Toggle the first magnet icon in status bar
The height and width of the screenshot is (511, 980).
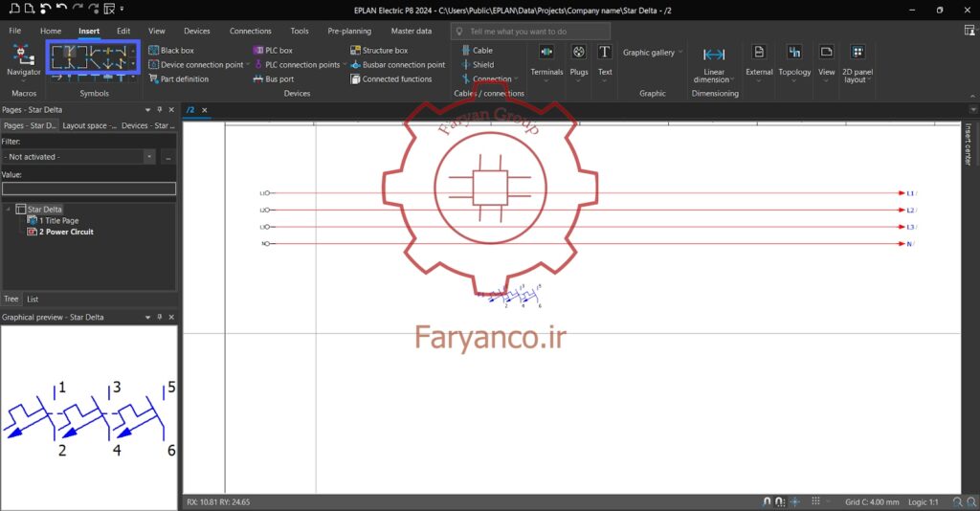coord(767,501)
